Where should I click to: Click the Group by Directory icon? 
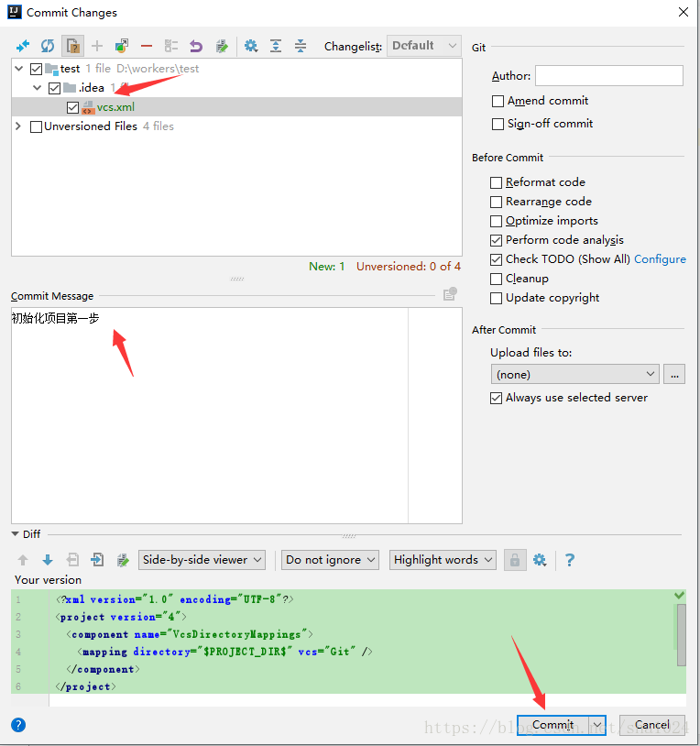point(171,46)
